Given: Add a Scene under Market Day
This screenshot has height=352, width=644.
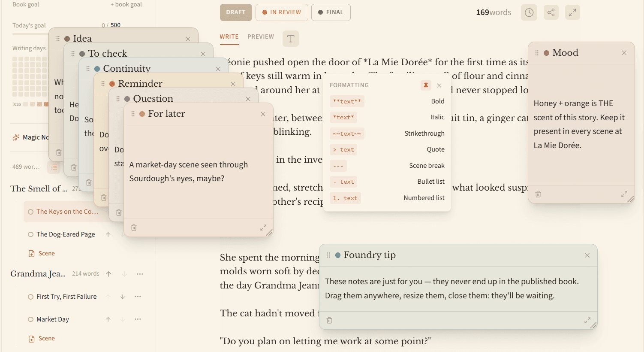Looking at the screenshot, I should pos(42,339).
